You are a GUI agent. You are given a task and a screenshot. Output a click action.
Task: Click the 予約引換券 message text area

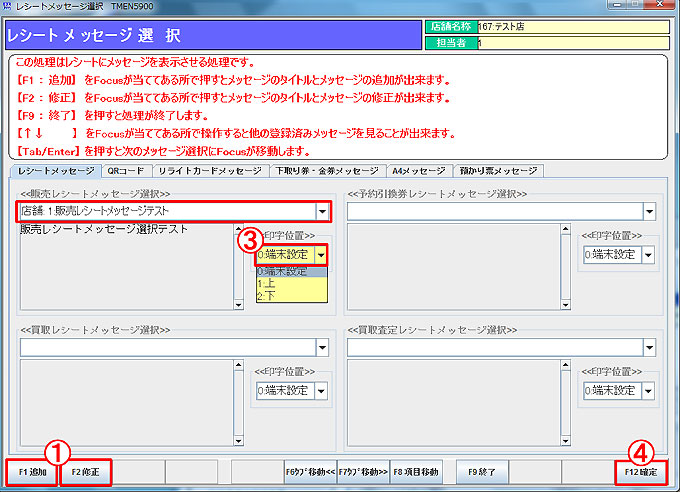coord(454,266)
